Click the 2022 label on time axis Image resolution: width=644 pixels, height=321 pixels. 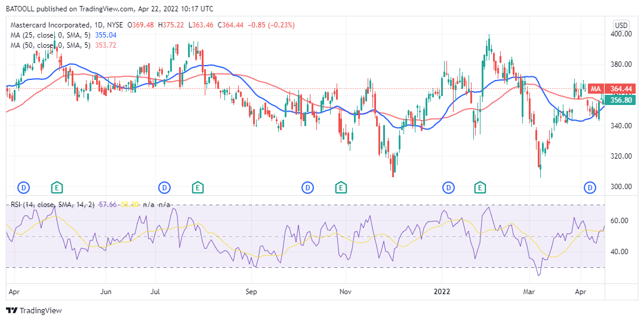442,292
